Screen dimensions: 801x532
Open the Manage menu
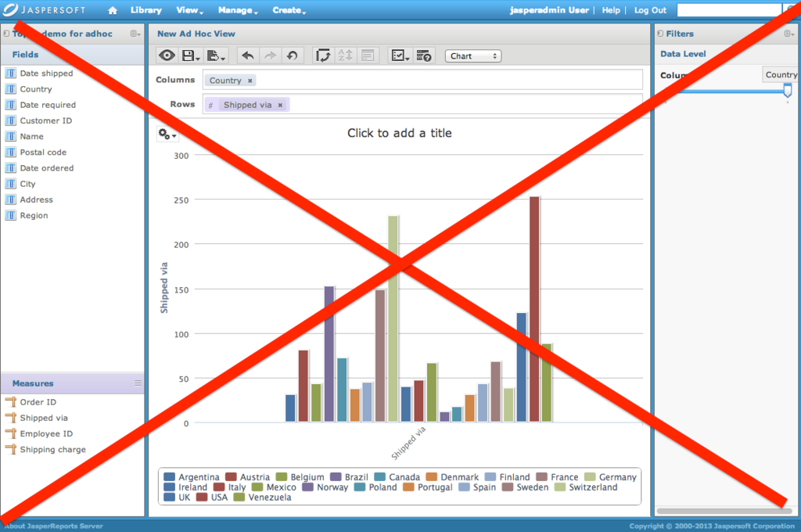click(x=238, y=10)
